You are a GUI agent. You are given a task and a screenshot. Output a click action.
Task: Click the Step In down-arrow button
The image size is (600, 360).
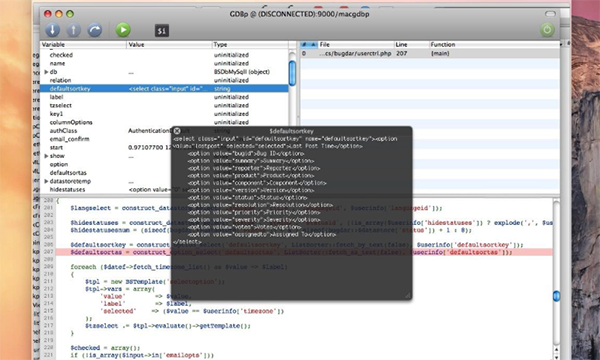point(52,29)
